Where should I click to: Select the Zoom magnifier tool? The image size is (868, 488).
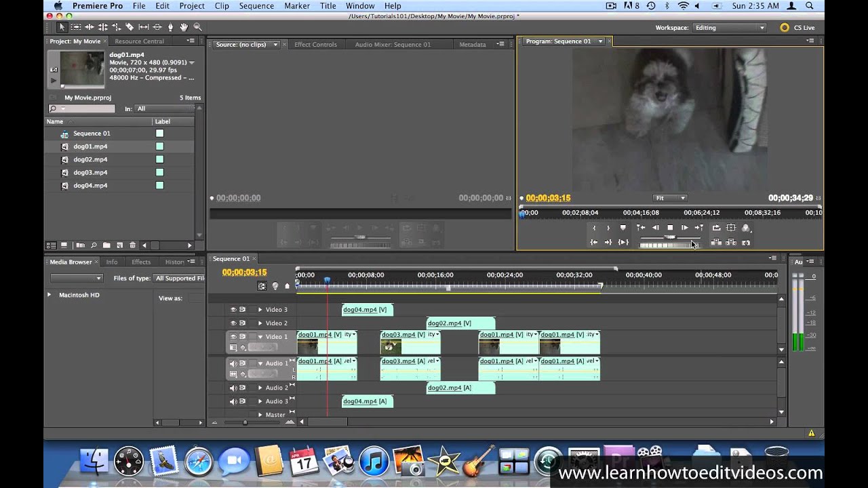[x=197, y=27]
